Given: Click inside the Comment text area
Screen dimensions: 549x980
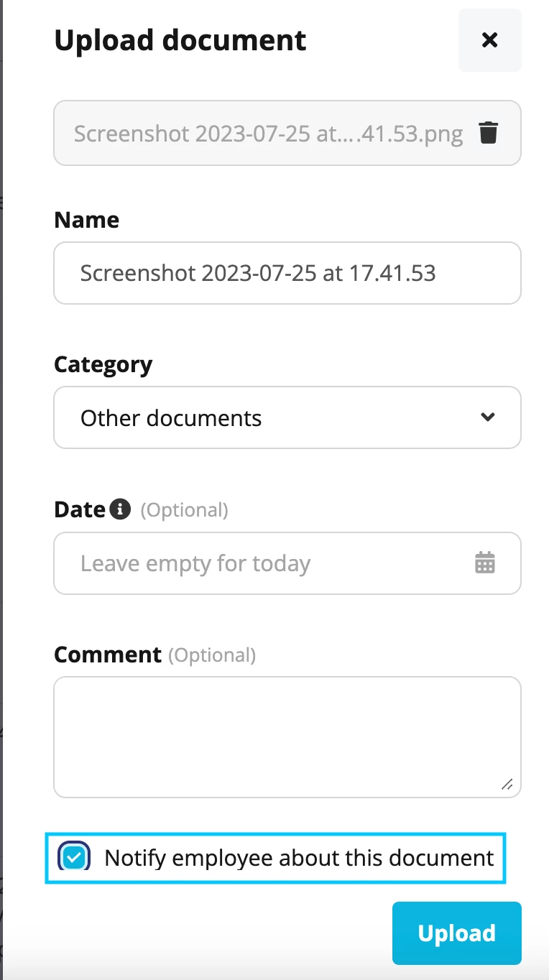Looking at the screenshot, I should [287, 737].
